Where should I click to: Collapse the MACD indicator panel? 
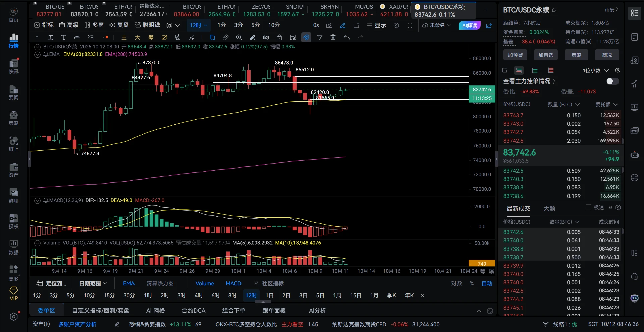[38, 200]
